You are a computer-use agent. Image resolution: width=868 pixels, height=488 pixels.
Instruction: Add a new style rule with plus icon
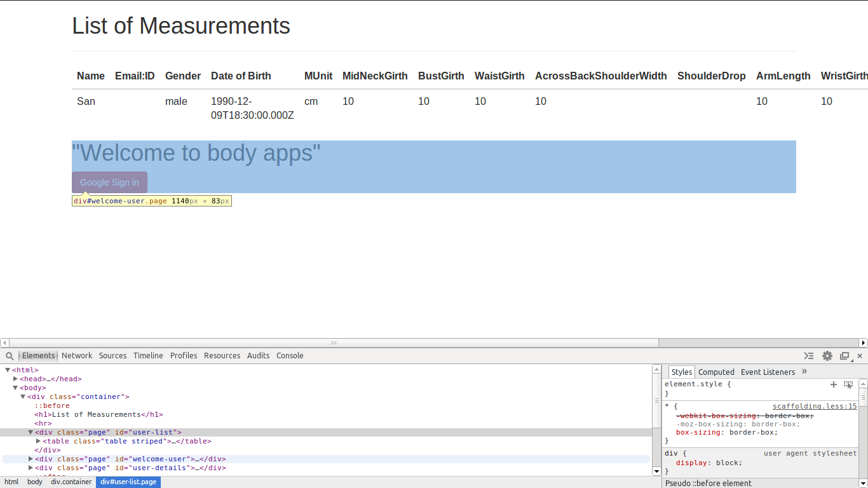834,384
